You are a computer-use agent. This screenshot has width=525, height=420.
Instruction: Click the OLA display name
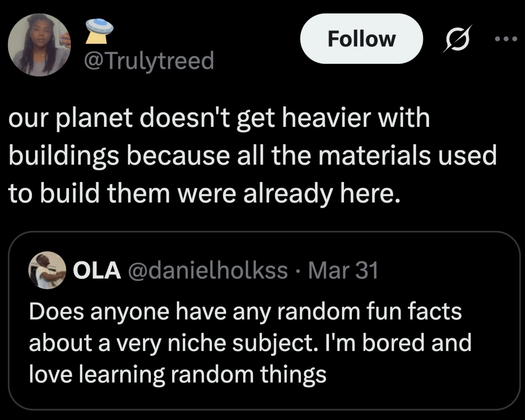coord(97,270)
